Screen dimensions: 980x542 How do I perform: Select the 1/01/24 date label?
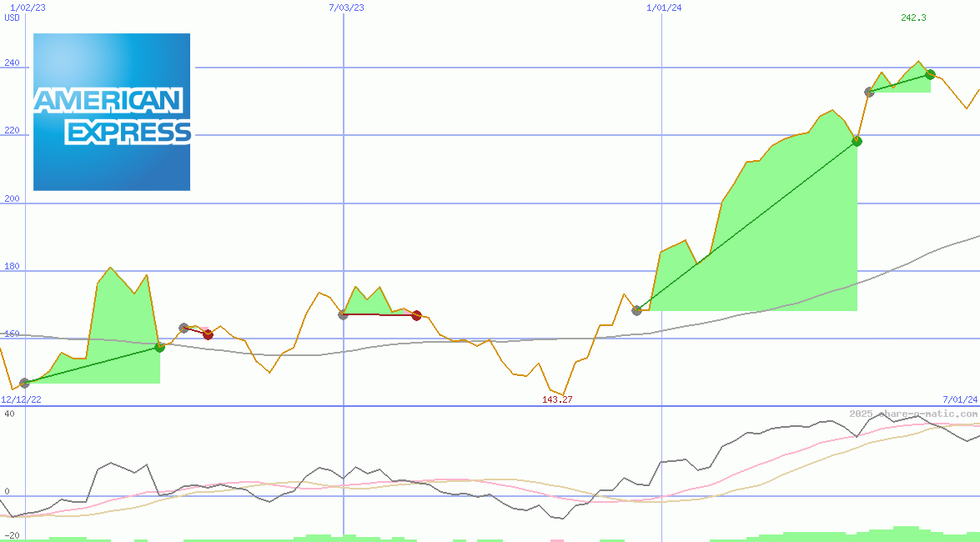(x=665, y=8)
